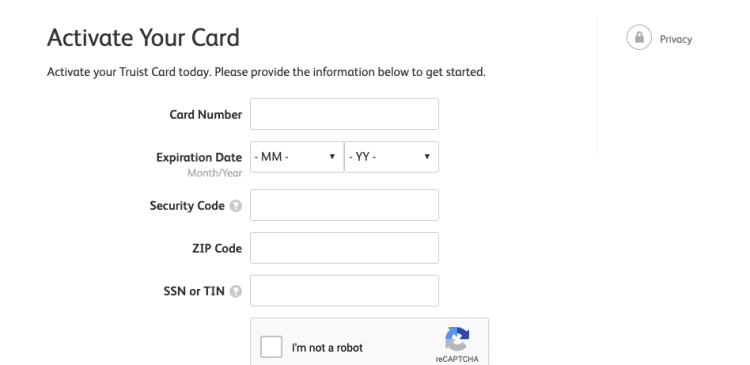Click the arrow on the month selector
This screenshot has width=750, height=365.
click(332, 156)
